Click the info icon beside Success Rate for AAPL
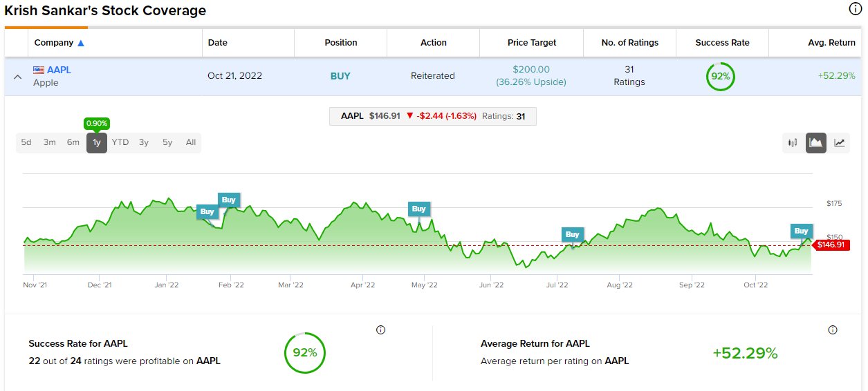The height and width of the screenshot is (391, 868). point(380,330)
